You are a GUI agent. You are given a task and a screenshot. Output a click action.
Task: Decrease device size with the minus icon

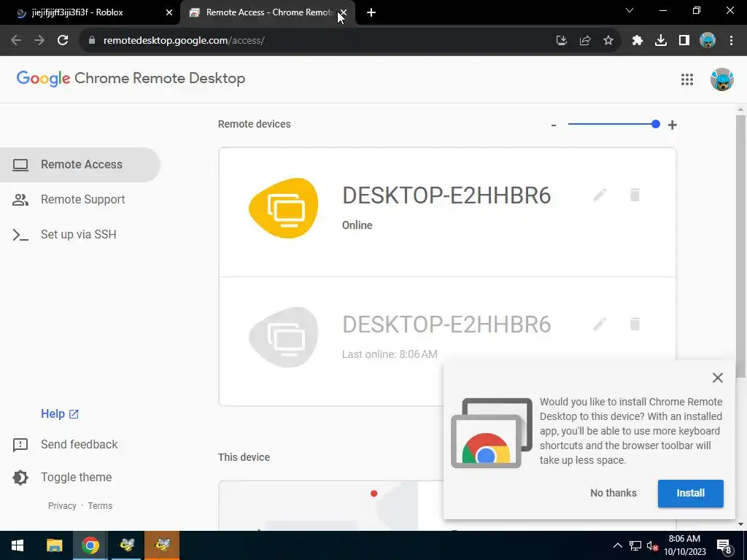[x=554, y=125]
